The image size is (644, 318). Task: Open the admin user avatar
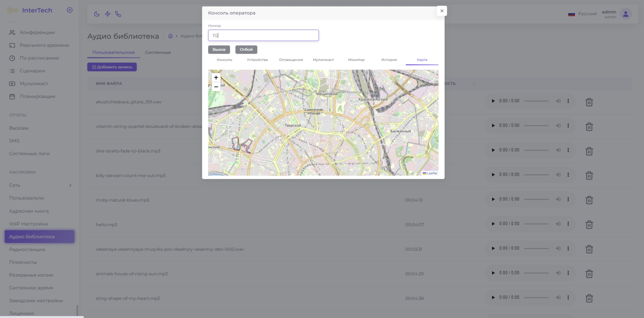click(625, 14)
